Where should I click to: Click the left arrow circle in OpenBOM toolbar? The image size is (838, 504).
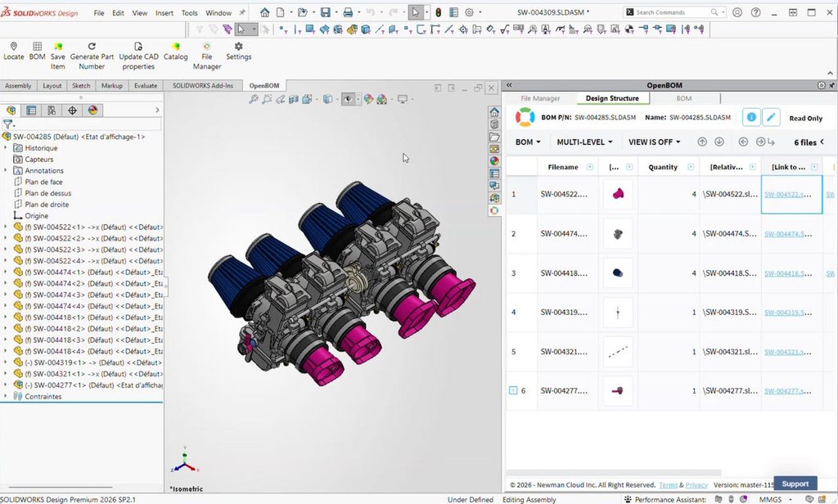pyautogui.click(x=743, y=142)
